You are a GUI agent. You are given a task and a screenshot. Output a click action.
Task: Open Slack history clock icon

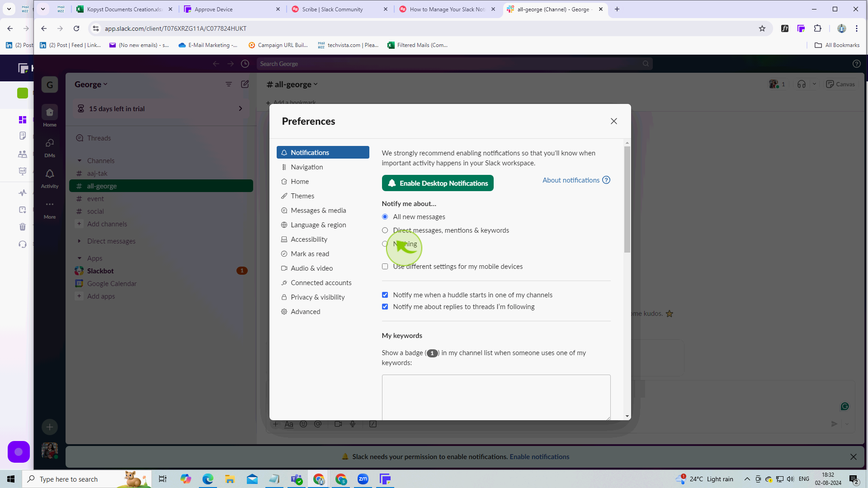pyautogui.click(x=245, y=64)
